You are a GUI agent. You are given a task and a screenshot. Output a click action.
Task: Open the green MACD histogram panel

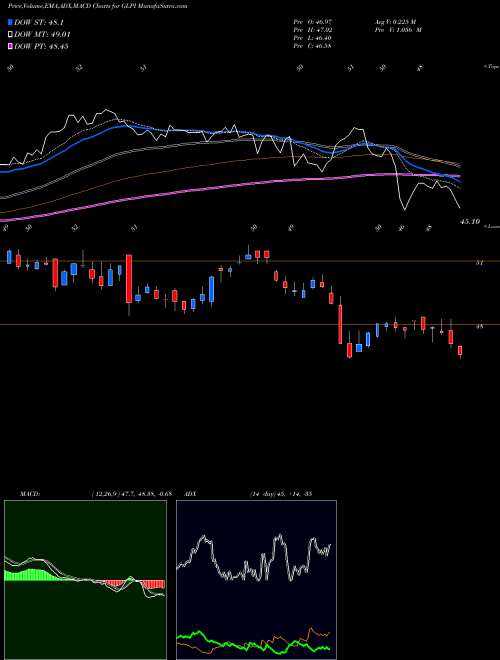pos(85,580)
